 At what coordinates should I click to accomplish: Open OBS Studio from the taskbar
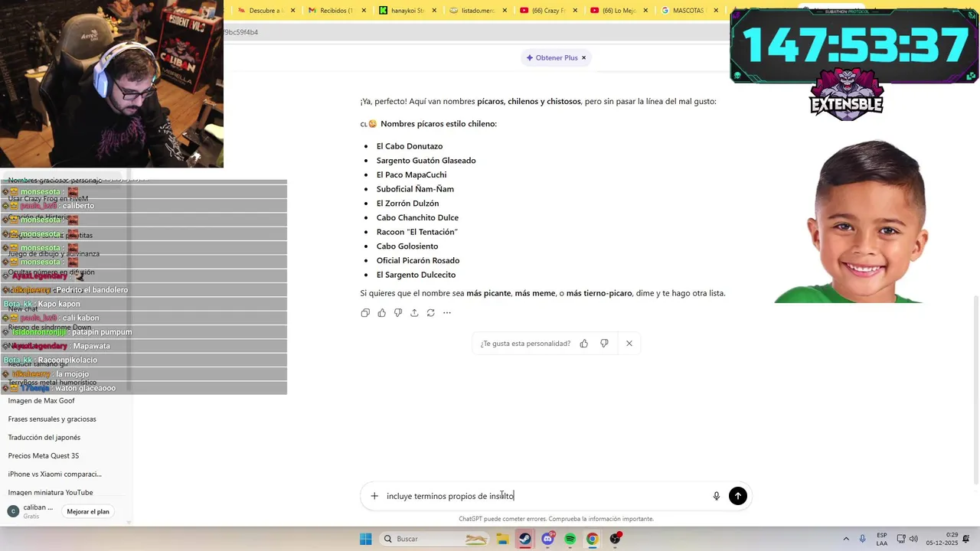click(615, 539)
